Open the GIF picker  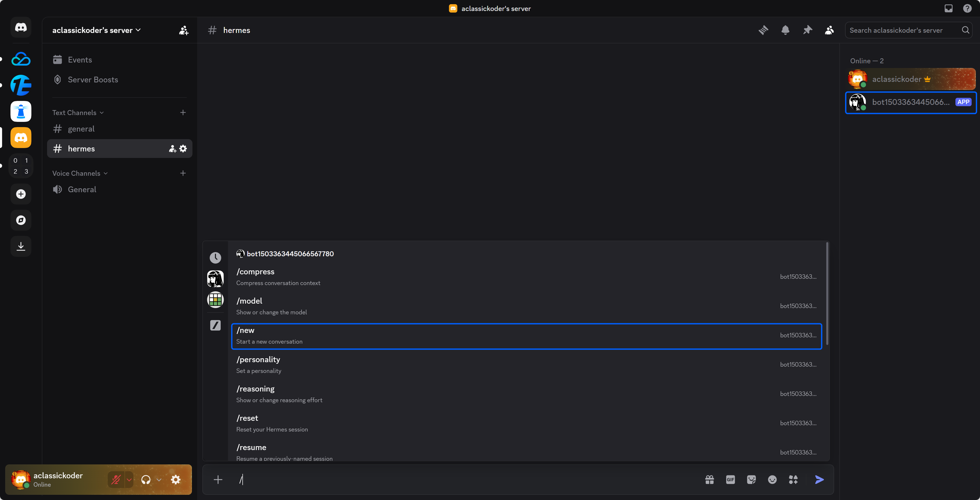point(731,479)
